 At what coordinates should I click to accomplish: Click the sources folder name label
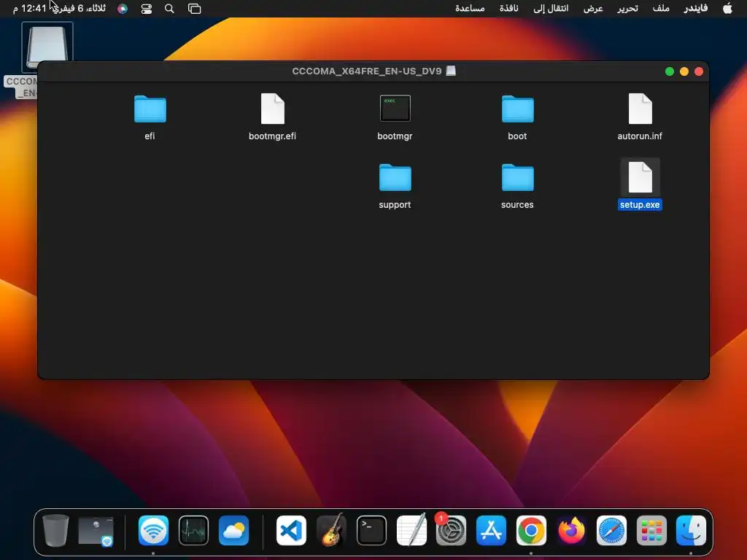(517, 205)
